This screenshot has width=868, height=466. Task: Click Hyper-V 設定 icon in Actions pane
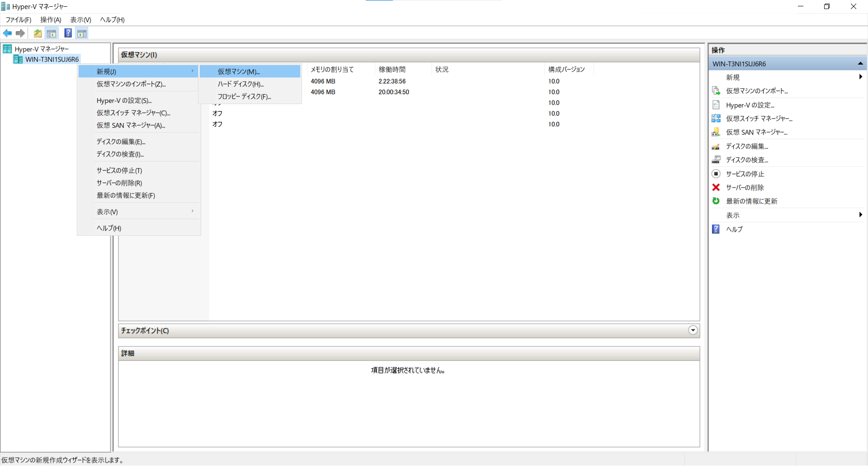tap(716, 105)
